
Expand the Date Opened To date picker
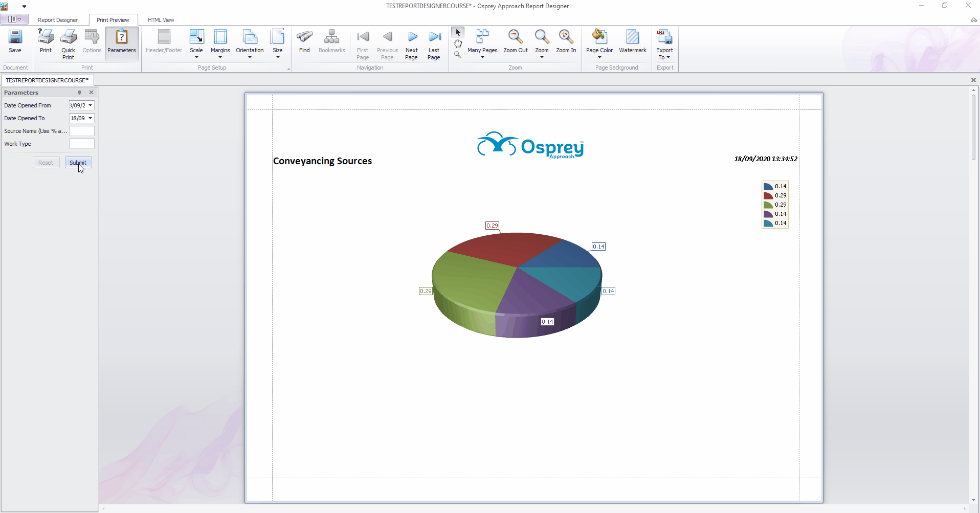tap(91, 118)
